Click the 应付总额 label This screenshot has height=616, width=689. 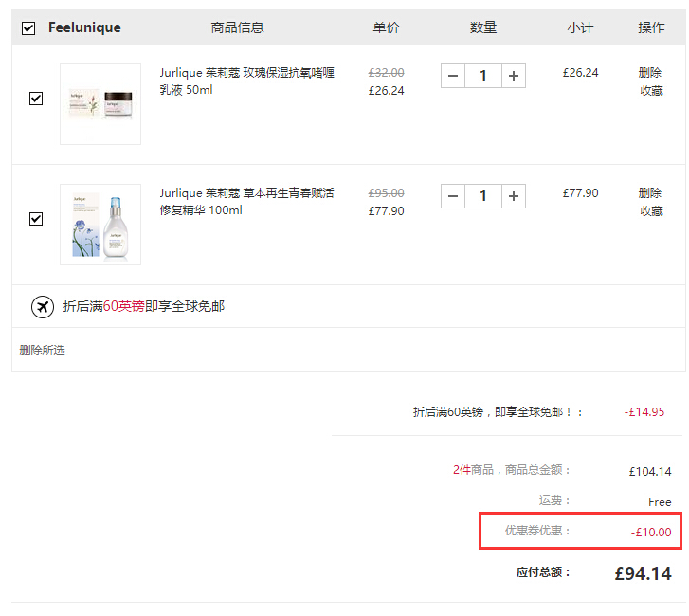tap(543, 572)
